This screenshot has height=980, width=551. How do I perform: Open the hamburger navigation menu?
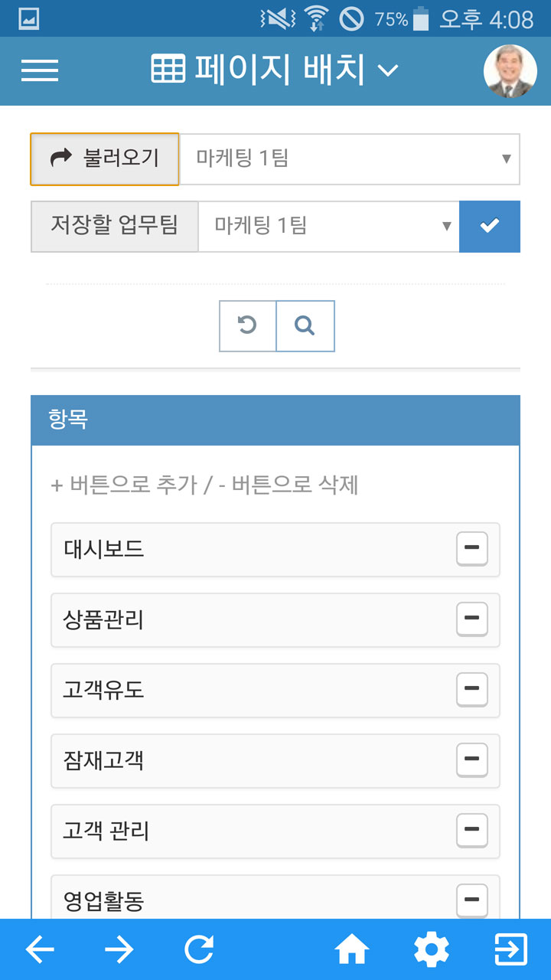coord(40,70)
